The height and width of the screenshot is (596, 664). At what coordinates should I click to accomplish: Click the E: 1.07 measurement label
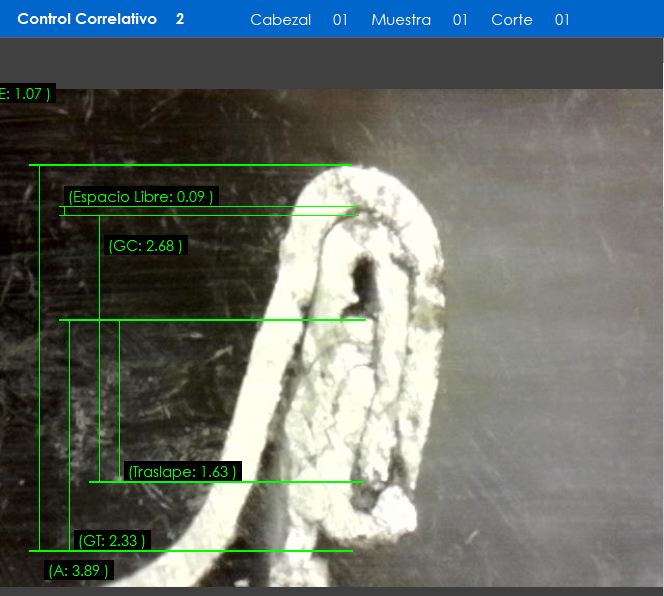(25, 94)
